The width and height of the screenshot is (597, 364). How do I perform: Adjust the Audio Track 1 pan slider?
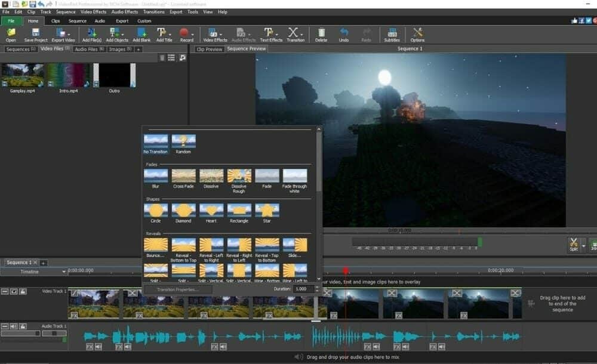coord(54,334)
